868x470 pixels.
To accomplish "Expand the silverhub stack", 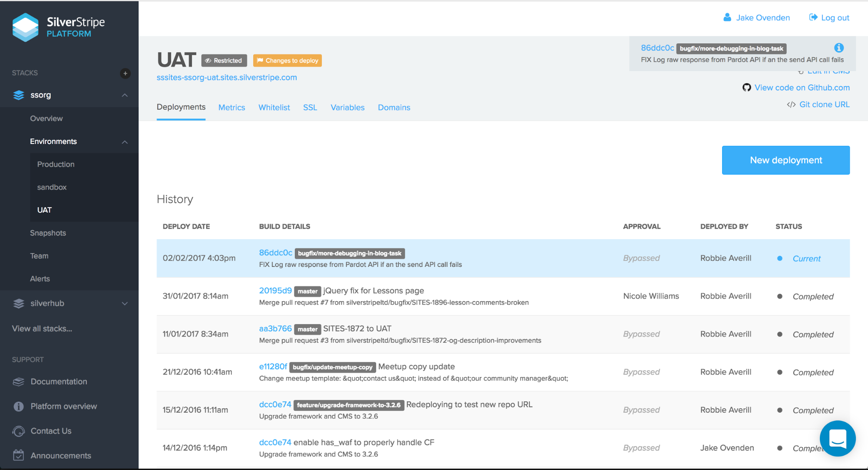I will (125, 303).
